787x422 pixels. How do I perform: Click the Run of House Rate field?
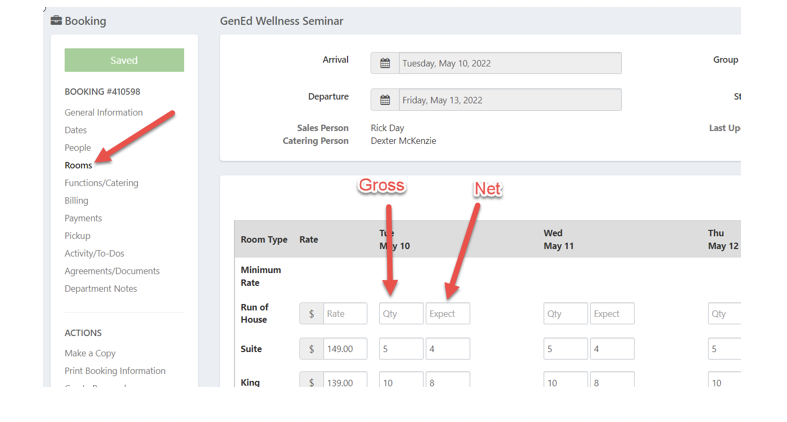coord(344,314)
